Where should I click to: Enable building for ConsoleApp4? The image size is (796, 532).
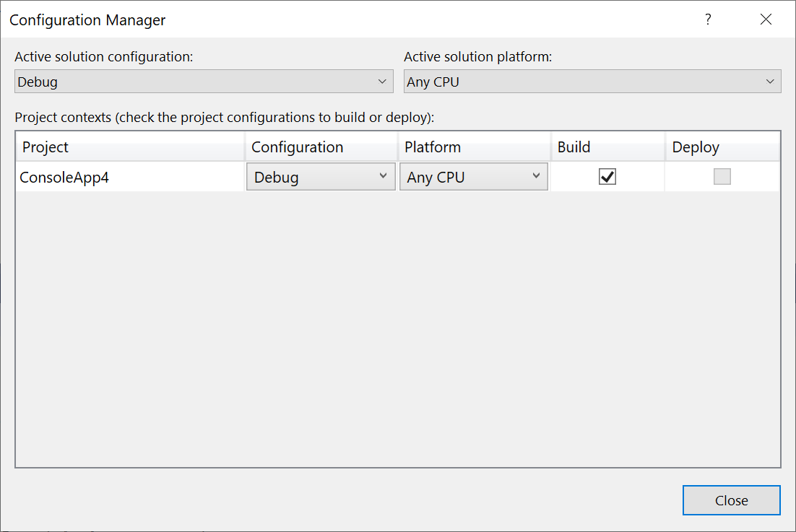pyautogui.click(x=607, y=176)
